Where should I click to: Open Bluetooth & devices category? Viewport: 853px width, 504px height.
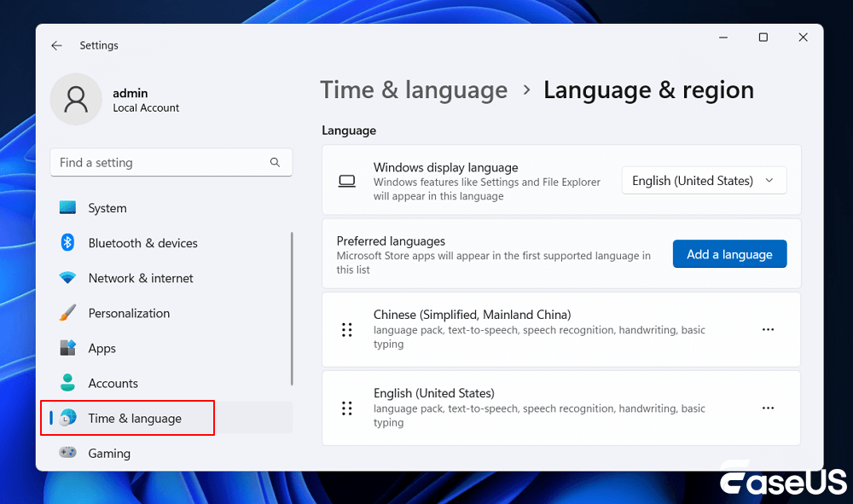(x=171, y=243)
